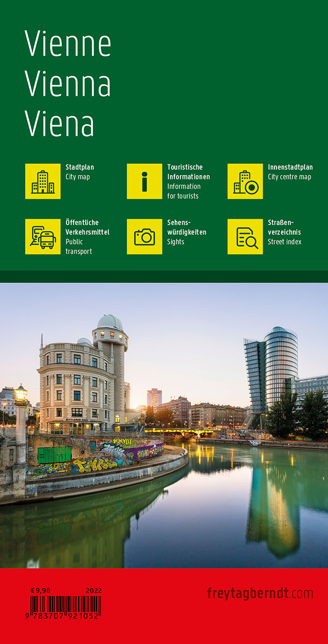Click the 2022 year above the barcode
Viewport: 328px width, 644px height.
click(x=94, y=591)
